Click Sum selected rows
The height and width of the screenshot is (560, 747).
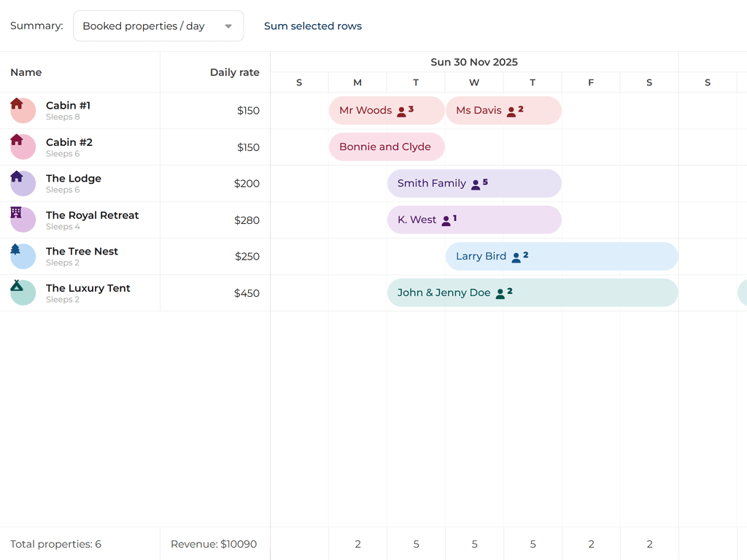coord(312,26)
